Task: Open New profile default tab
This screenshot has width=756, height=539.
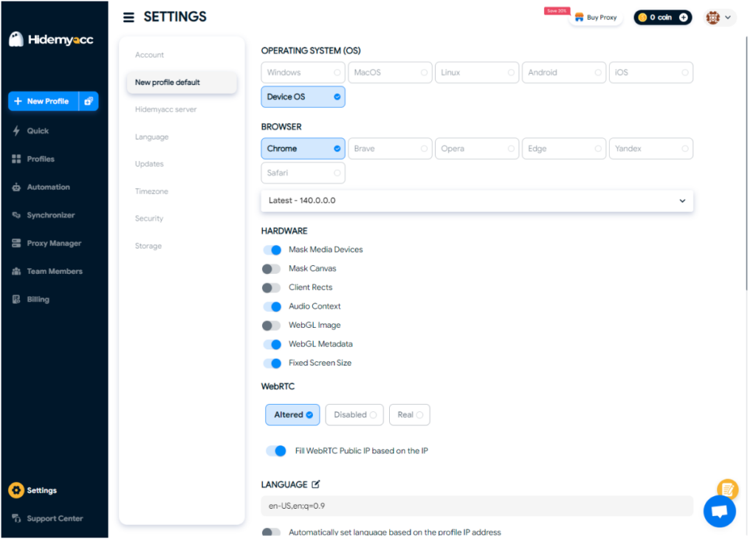Action: pos(182,83)
